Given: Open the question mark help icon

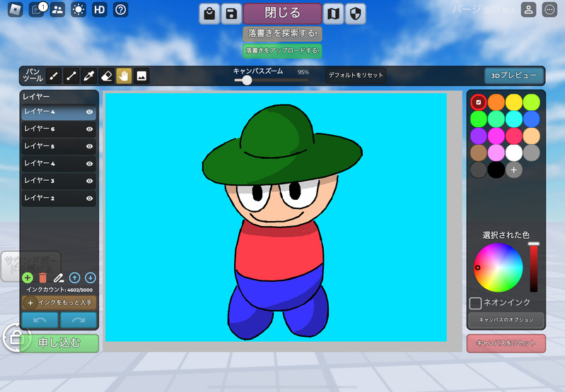Looking at the screenshot, I should pyautogui.click(x=121, y=10).
